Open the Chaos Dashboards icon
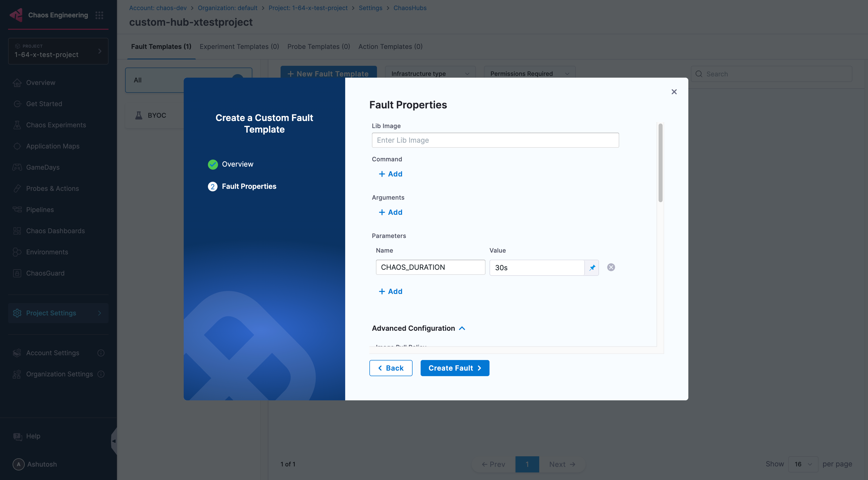Image resolution: width=868 pixels, height=480 pixels. 17,231
